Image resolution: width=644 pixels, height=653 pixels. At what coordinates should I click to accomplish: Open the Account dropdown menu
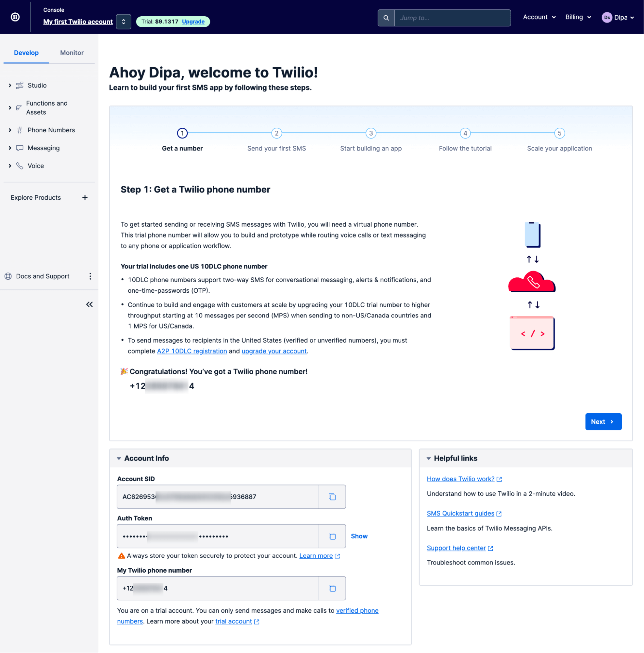(539, 17)
